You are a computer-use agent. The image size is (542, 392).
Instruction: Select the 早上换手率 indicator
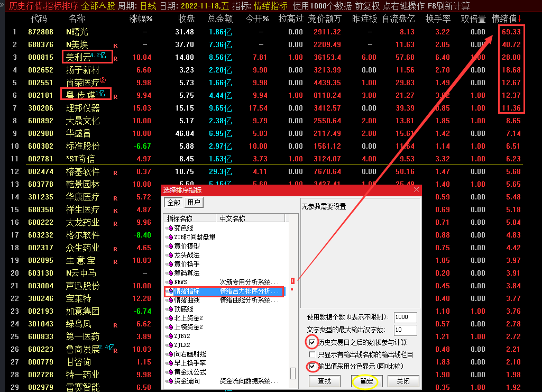pyautogui.click(x=190, y=363)
